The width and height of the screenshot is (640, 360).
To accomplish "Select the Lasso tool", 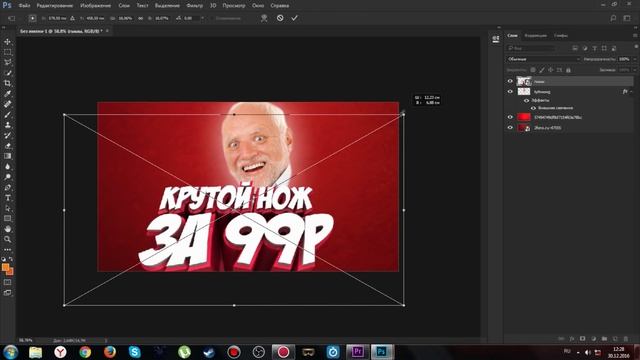I will coord(7,62).
